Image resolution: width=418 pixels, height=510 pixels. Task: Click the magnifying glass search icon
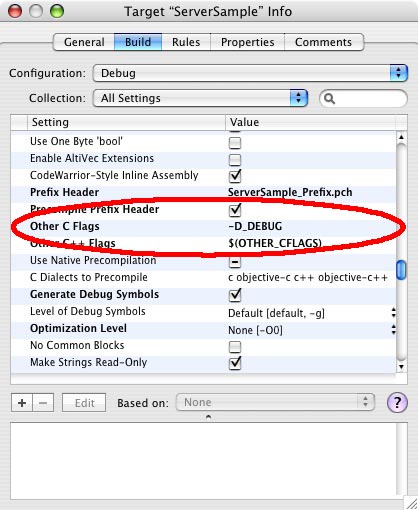click(329, 99)
